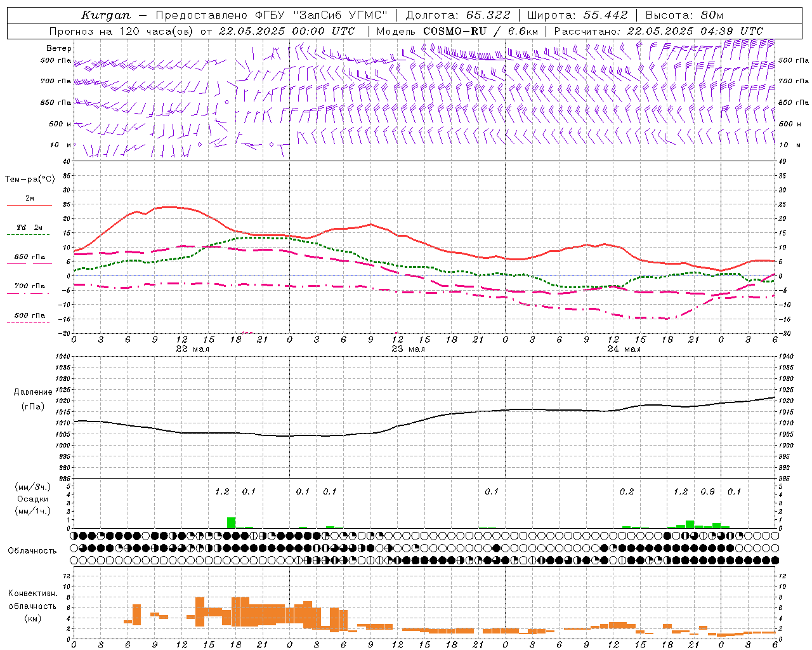
Task: Click the Давление pressure panel label
Action: point(33,392)
